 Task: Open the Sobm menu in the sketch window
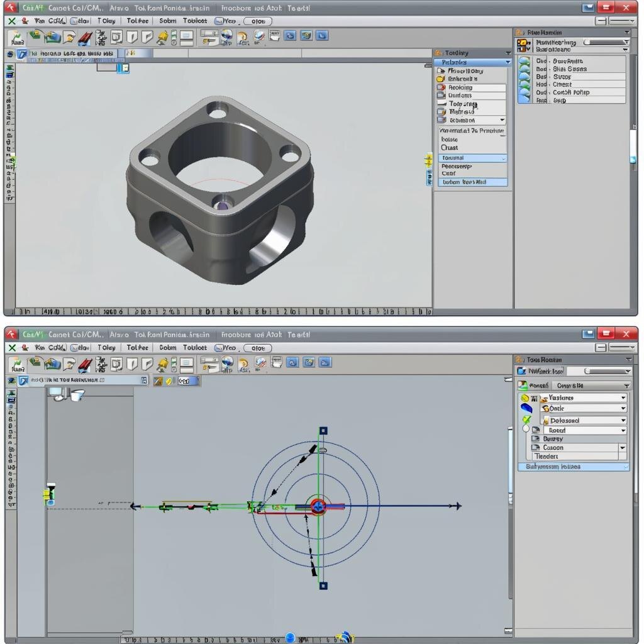click(x=167, y=347)
